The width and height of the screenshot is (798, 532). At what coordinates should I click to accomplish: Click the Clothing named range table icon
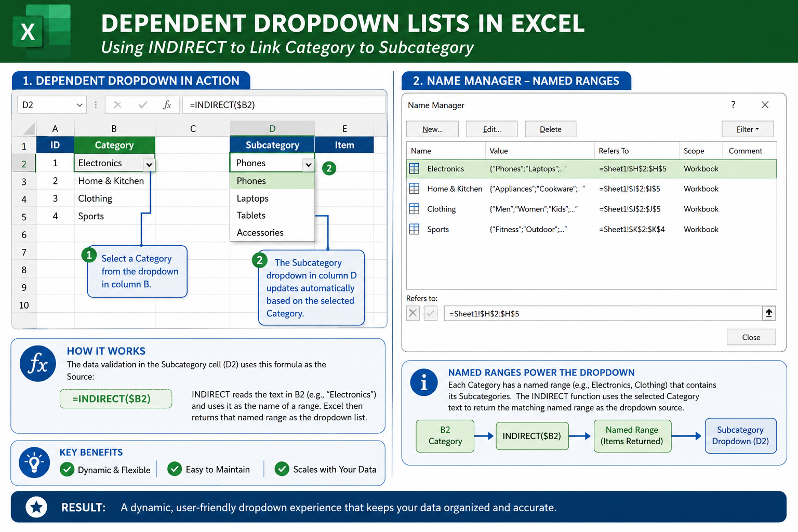414,209
